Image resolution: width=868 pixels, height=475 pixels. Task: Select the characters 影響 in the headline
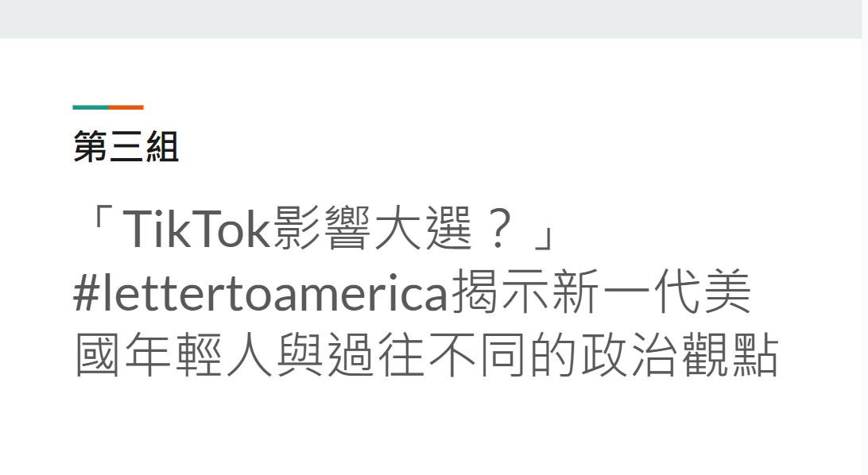click(x=322, y=229)
